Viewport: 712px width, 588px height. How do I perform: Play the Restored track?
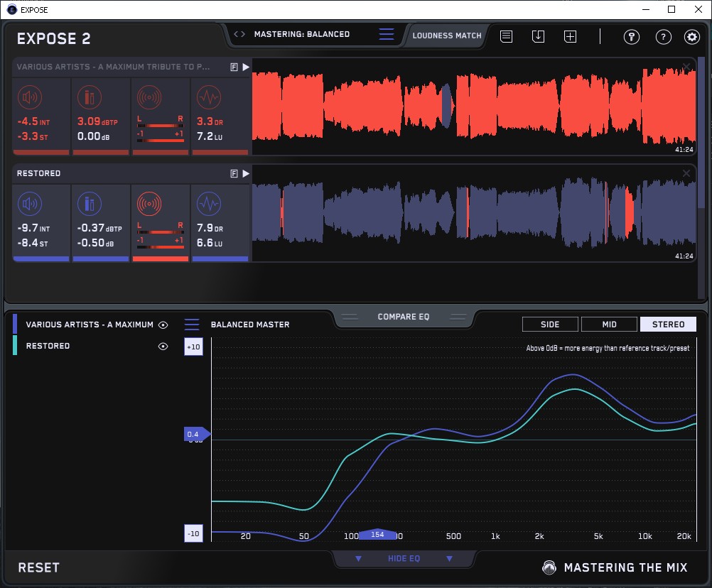pos(246,173)
